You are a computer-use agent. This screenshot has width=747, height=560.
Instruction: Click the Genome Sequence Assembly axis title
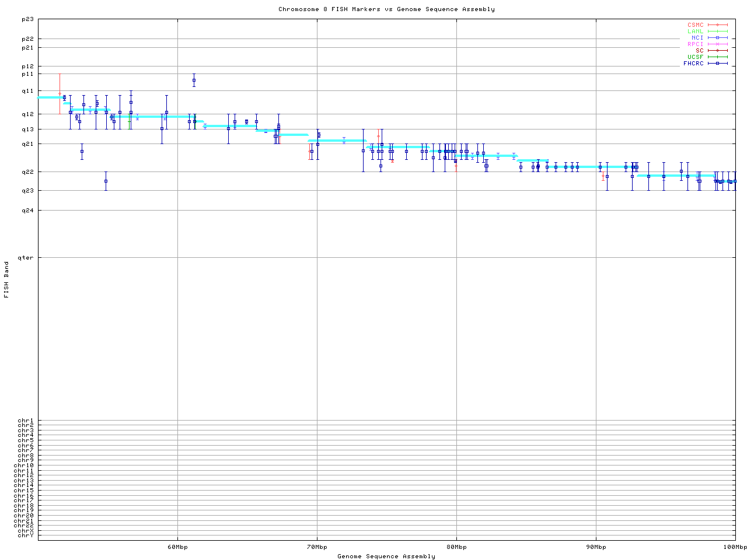pyautogui.click(x=386, y=556)
